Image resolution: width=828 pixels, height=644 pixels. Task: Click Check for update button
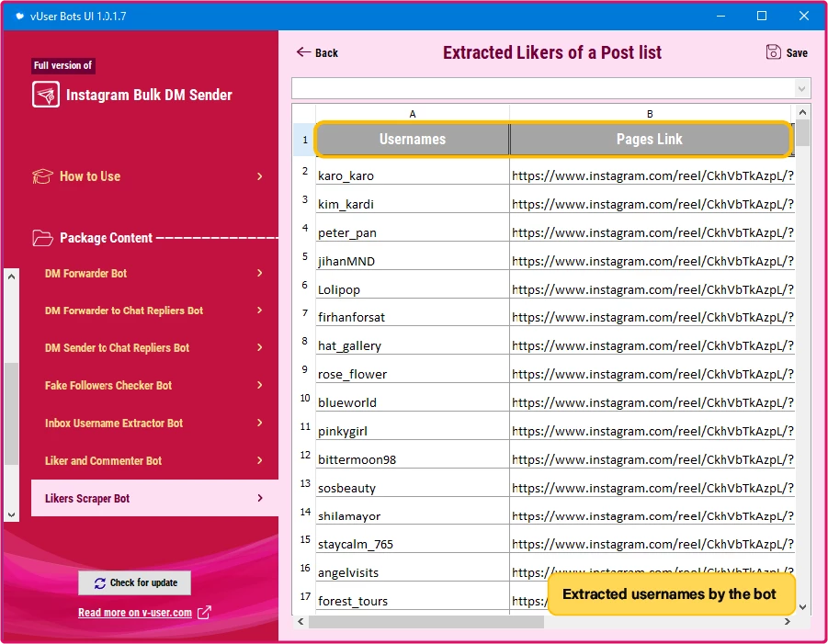[135, 582]
